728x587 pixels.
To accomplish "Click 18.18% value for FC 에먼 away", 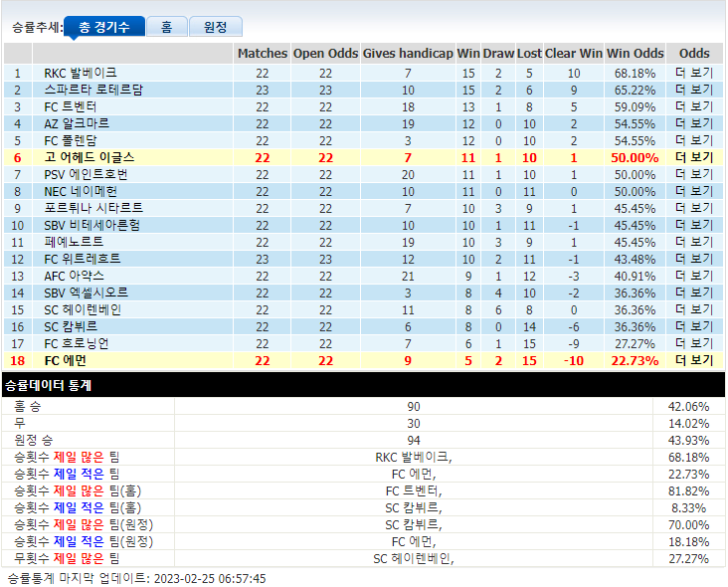I will pos(688,542).
